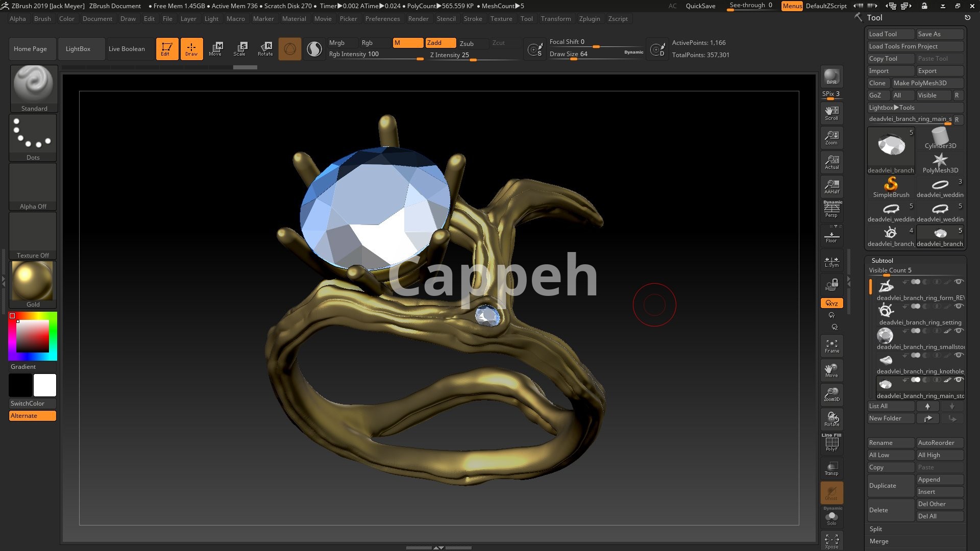Enable PolyF line fill display
This screenshot has height=551, width=980.
coord(831,443)
